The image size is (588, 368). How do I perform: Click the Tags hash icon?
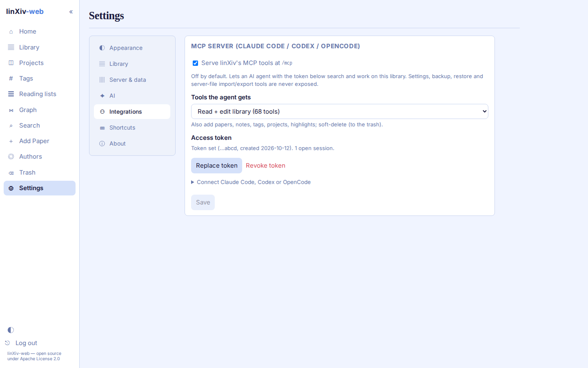click(x=11, y=79)
